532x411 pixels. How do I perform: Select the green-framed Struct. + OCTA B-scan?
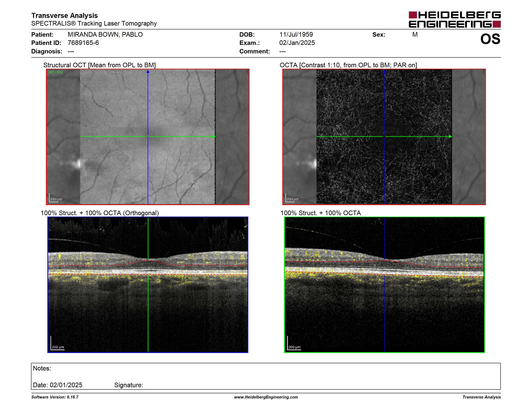coord(384,285)
